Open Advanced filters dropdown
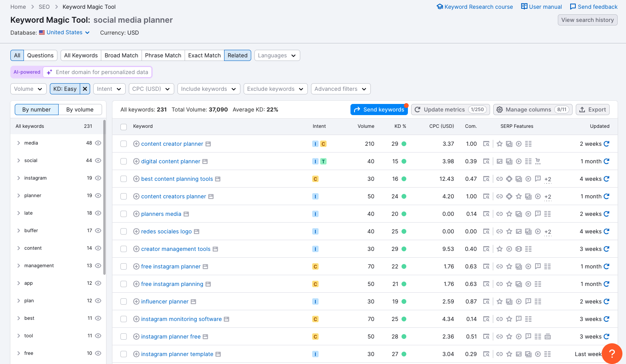This screenshot has width=626, height=364. [x=341, y=89]
